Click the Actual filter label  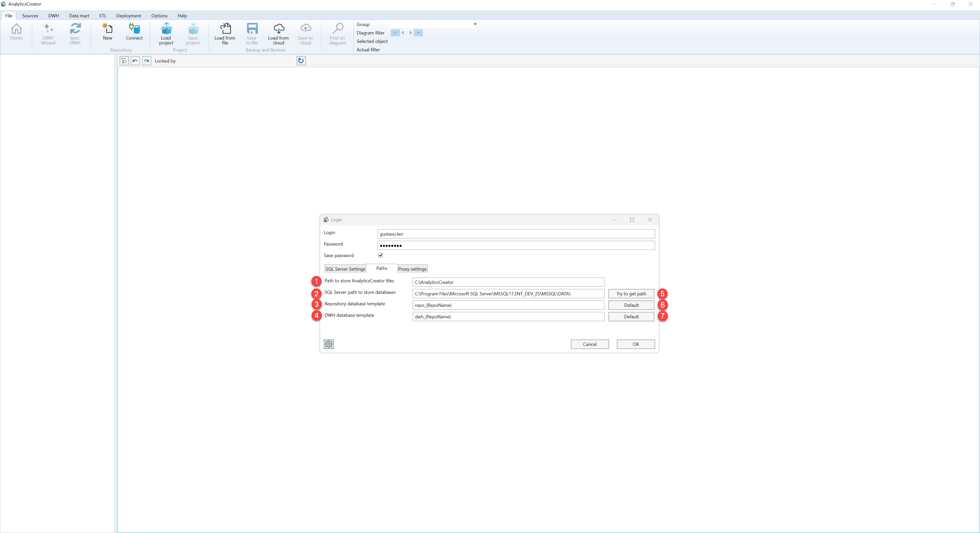click(368, 50)
